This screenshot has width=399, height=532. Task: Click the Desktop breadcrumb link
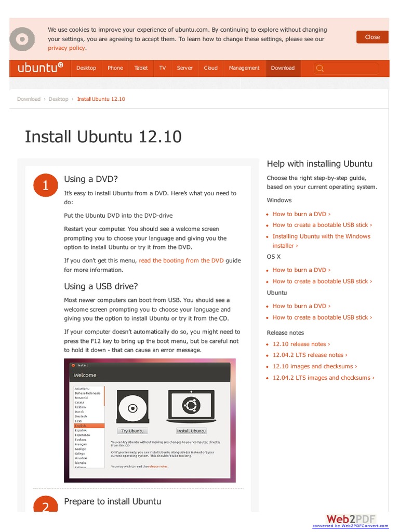coord(58,99)
